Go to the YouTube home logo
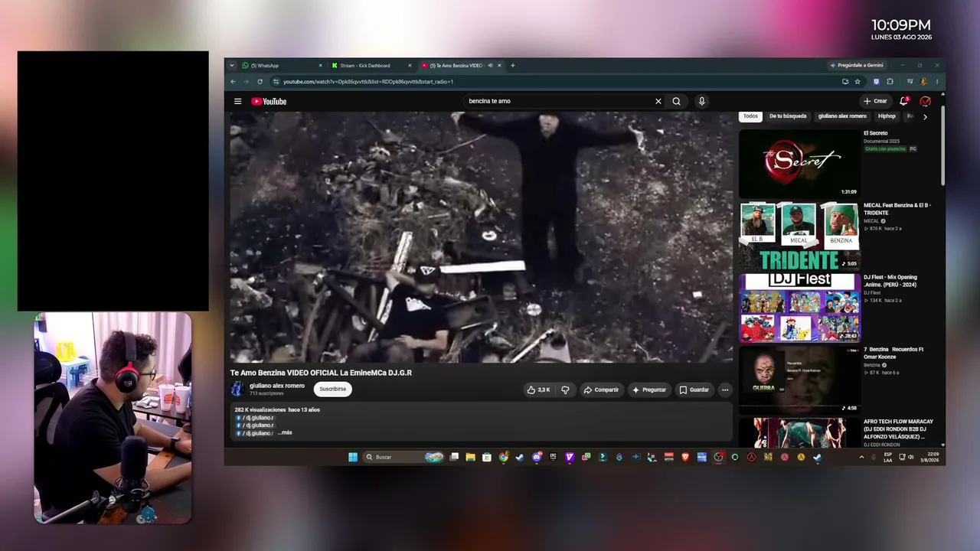The image size is (980, 551). [269, 101]
